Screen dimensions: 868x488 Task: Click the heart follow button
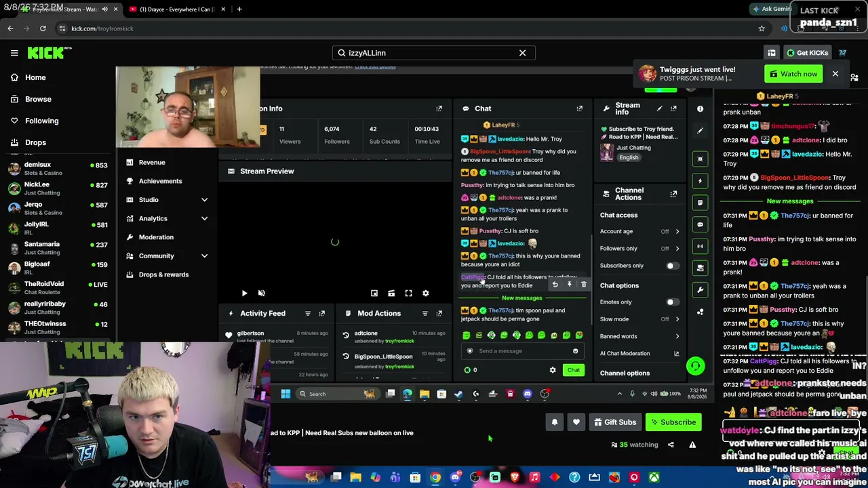[x=576, y=422]
